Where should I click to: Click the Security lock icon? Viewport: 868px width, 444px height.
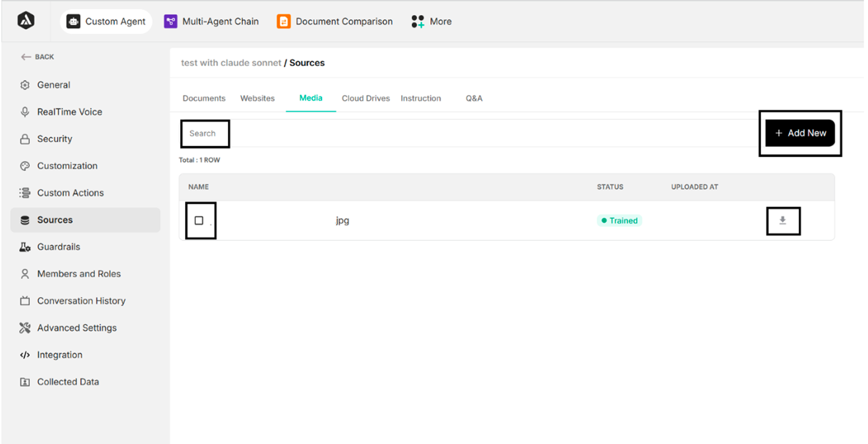(x=25, y=139)
